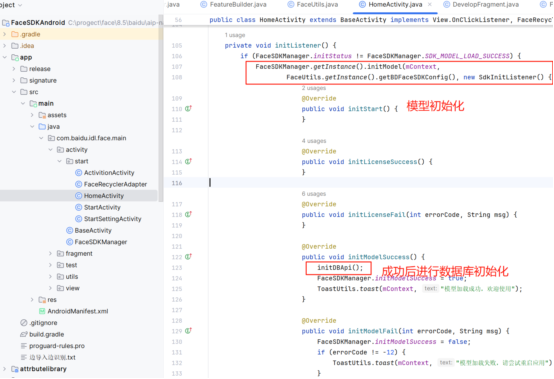Screen dimensions: 554x379
Task: Collapse the activity package
Action: pyautogui.click(x=51, y=150)
